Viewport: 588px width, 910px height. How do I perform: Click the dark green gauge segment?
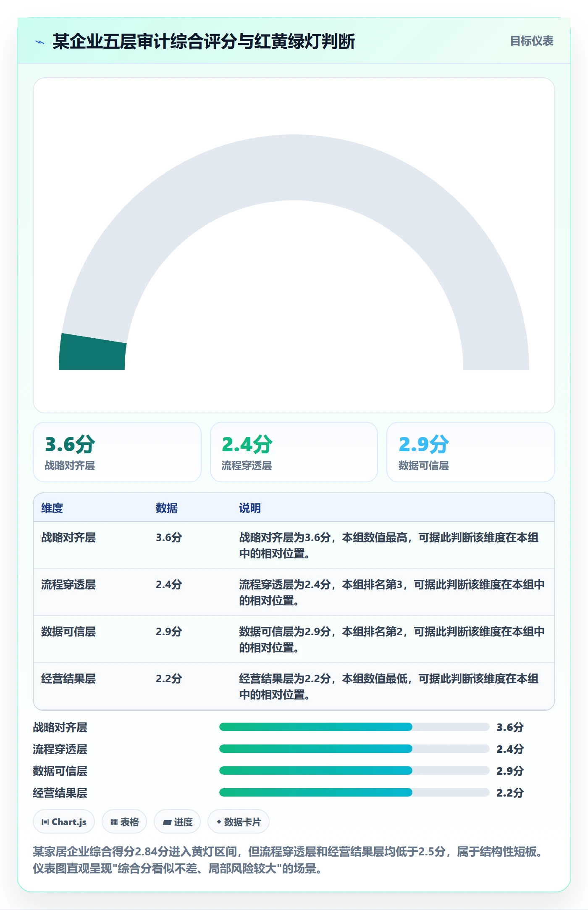coord(92,352)
